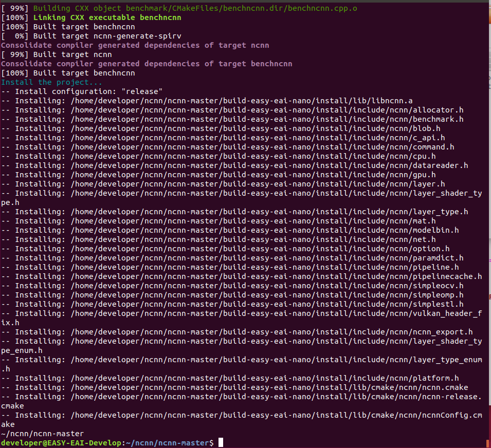The image size is (491, 448).
Task: Click the '[ 99%] Built target ncnn' line
Action: click(57, 54)
